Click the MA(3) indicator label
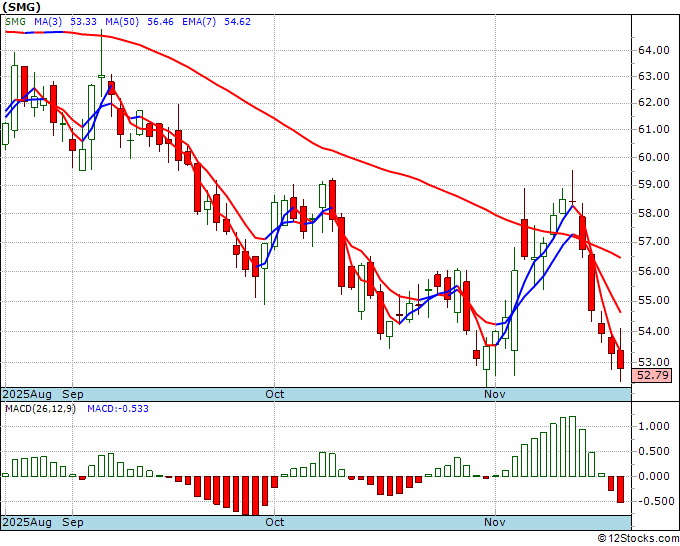Screen dimensions: 680x546 tap(48, 21)
